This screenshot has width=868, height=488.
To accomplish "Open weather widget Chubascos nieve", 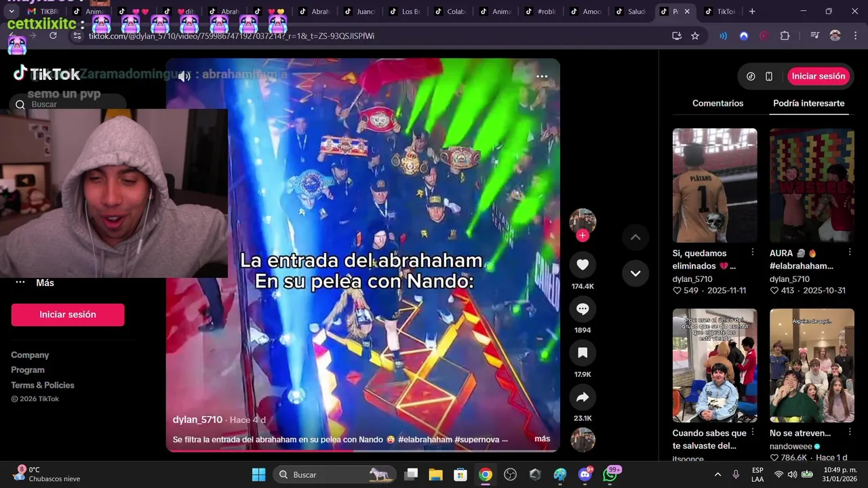I will [46, 474].
